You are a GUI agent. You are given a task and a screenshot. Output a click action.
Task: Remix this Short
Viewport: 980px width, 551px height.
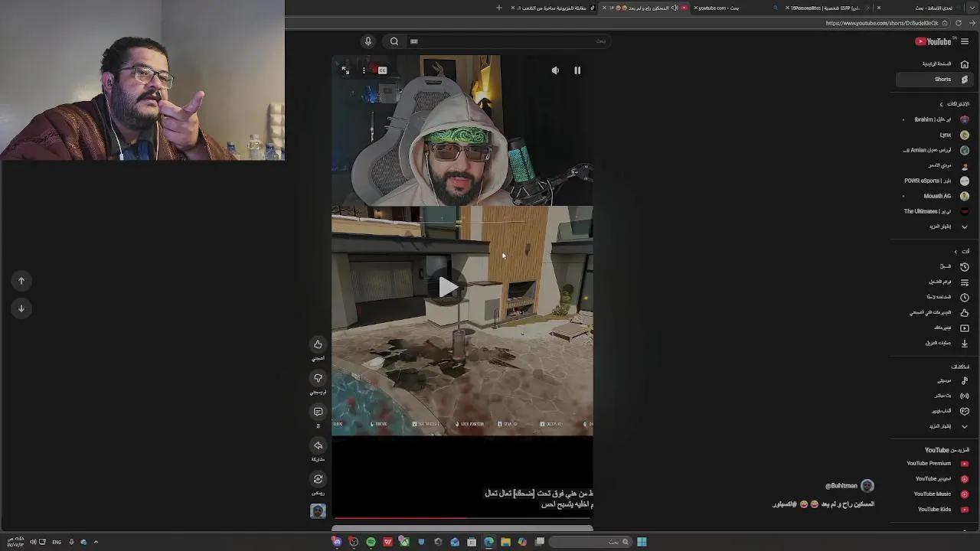point(318,480)
